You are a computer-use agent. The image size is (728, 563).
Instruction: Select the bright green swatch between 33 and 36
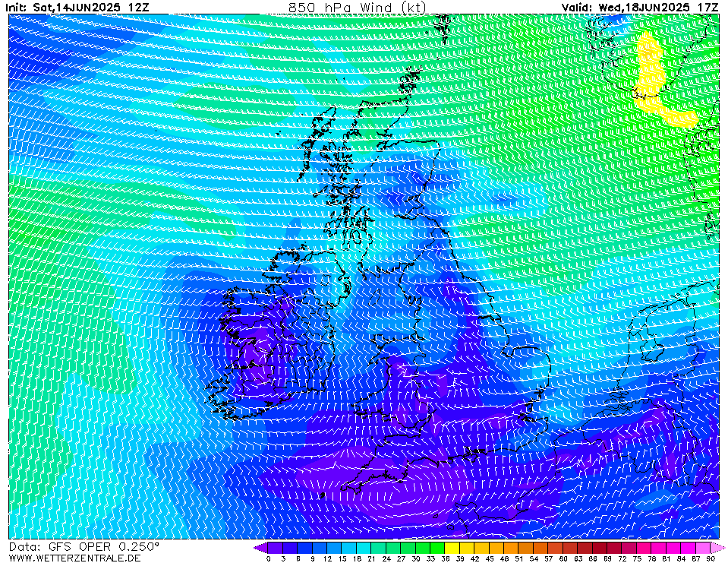click(437, 548)
